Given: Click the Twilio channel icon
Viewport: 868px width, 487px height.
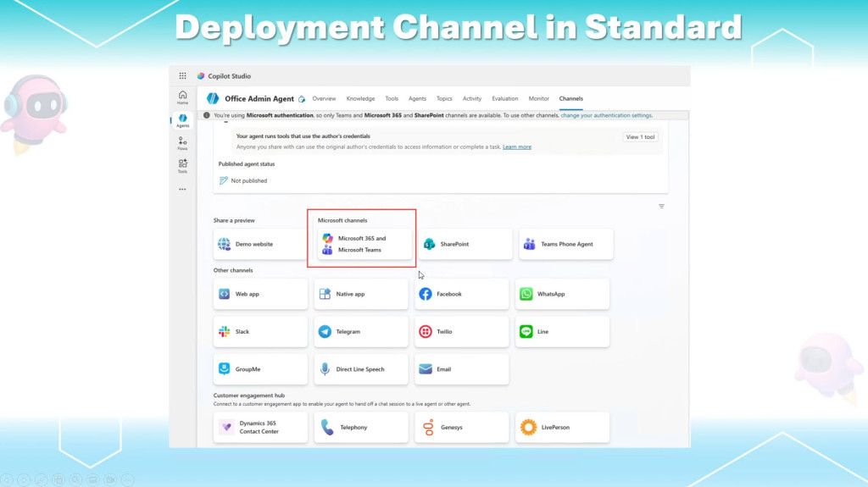Looking at the screenshot, I should pyautogui.click(x=426, y=331).
